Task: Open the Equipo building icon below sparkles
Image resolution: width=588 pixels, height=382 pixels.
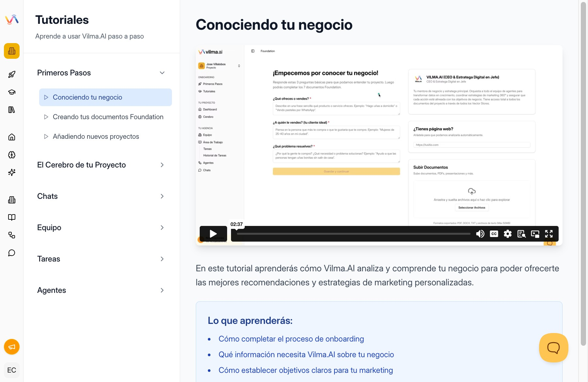Action: point(12,200)
